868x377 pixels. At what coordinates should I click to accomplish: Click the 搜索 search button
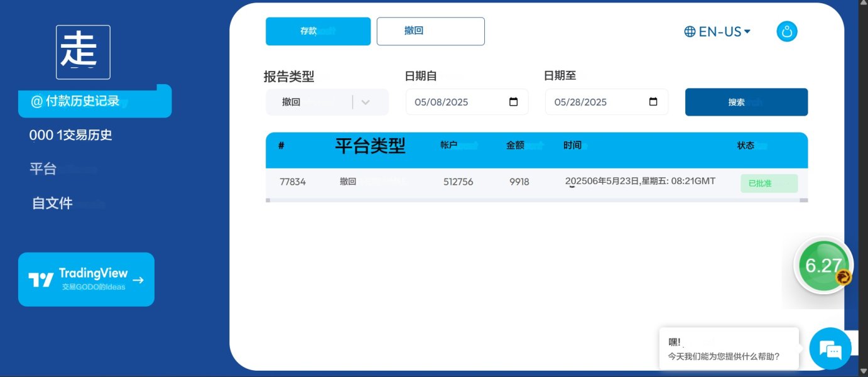point(746,102)
